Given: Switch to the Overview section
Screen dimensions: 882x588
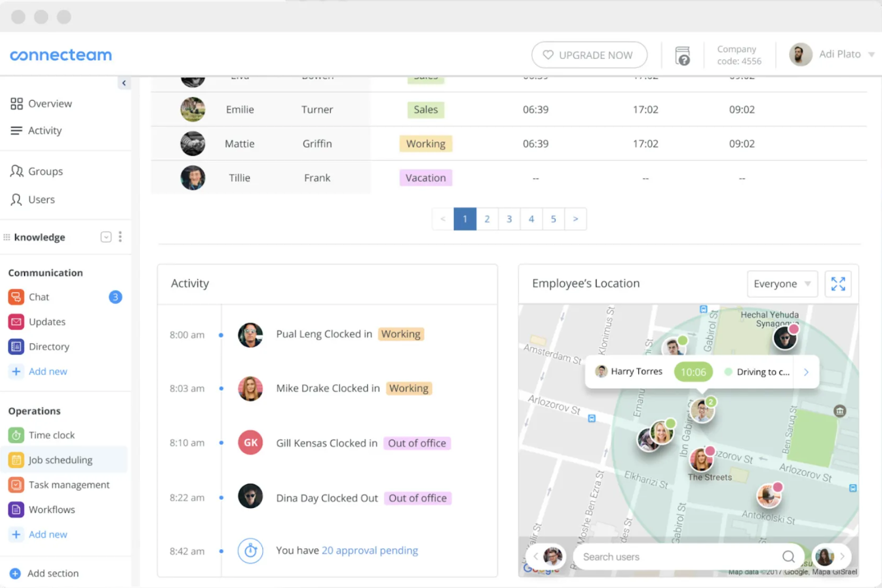Looking at the screenshot, I should (x=49, y=103).
